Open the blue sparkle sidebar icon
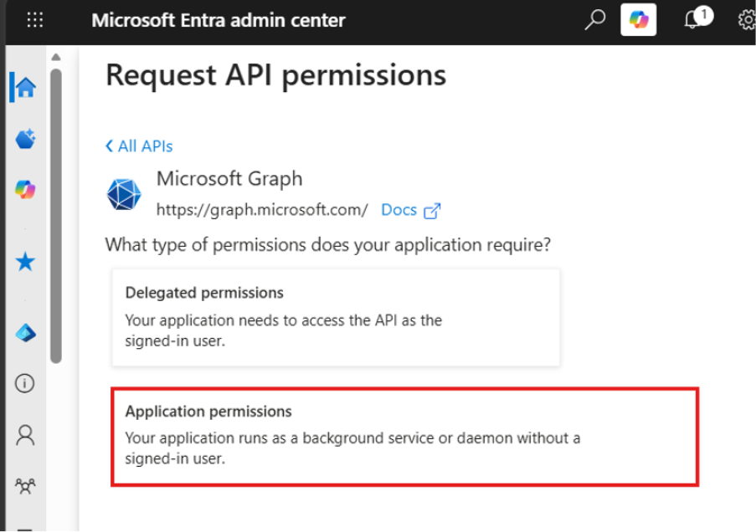Screen dimensions: 756x532 (x=25, y=139)
